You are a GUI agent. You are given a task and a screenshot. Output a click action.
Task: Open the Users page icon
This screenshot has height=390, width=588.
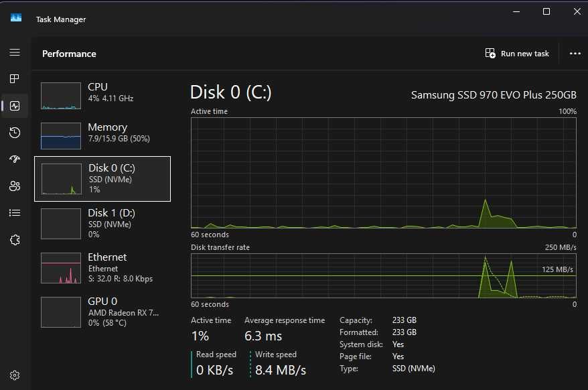[x=15, y=186]
